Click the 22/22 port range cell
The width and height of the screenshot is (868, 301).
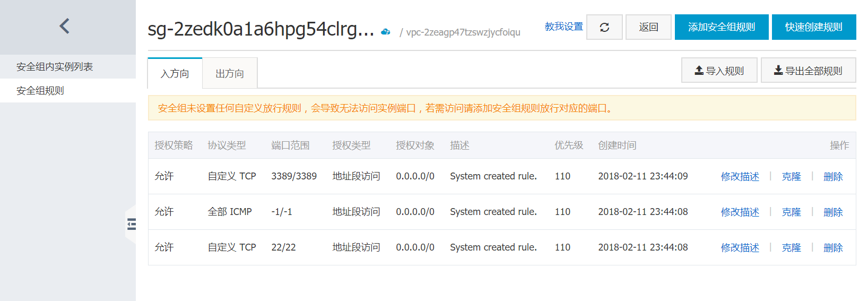coord(283,247)
